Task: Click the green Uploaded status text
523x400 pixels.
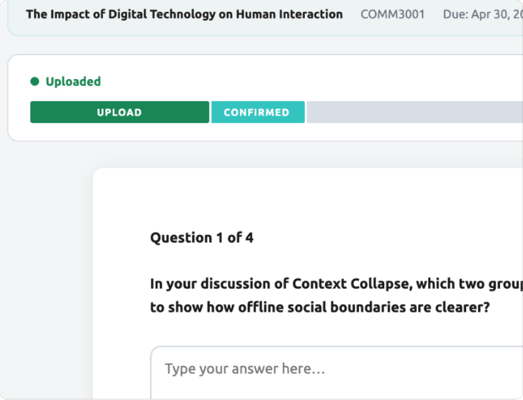Action: point(73,81)
